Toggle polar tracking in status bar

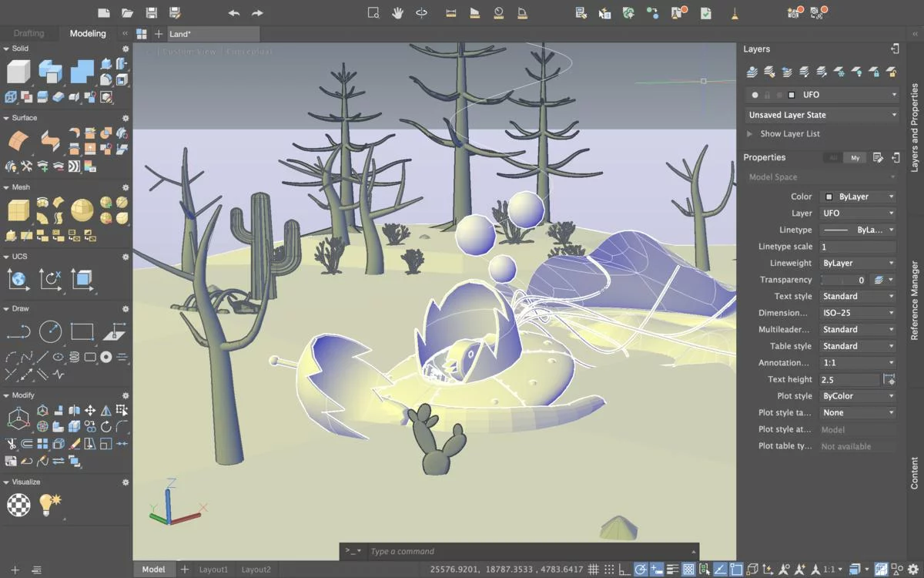click(640, 570)
